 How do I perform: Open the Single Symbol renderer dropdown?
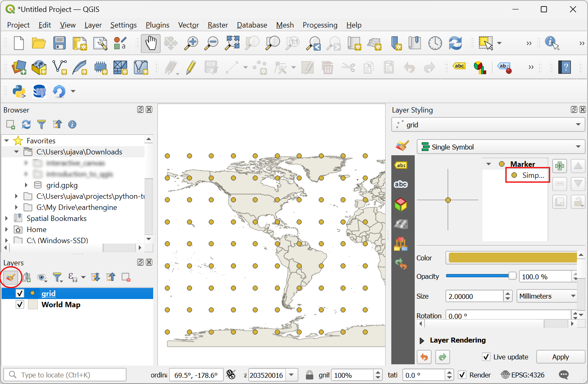click(x=501, y=147)
